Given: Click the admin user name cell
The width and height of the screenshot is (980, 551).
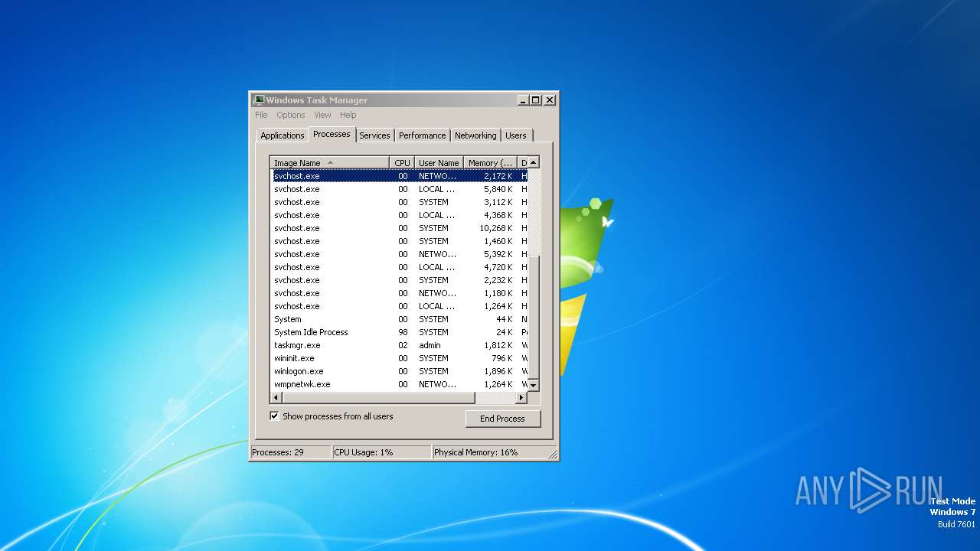Looking at the screenshot, I should coord(430,345).
